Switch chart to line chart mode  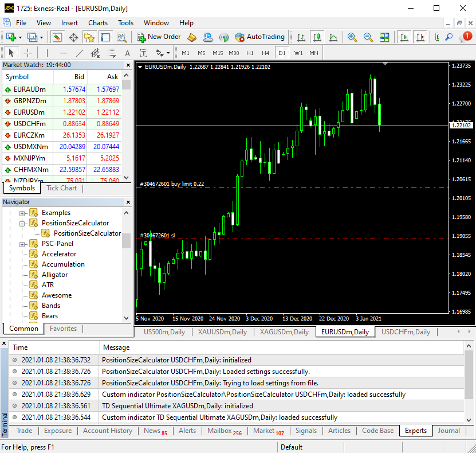tap(333, 37)
